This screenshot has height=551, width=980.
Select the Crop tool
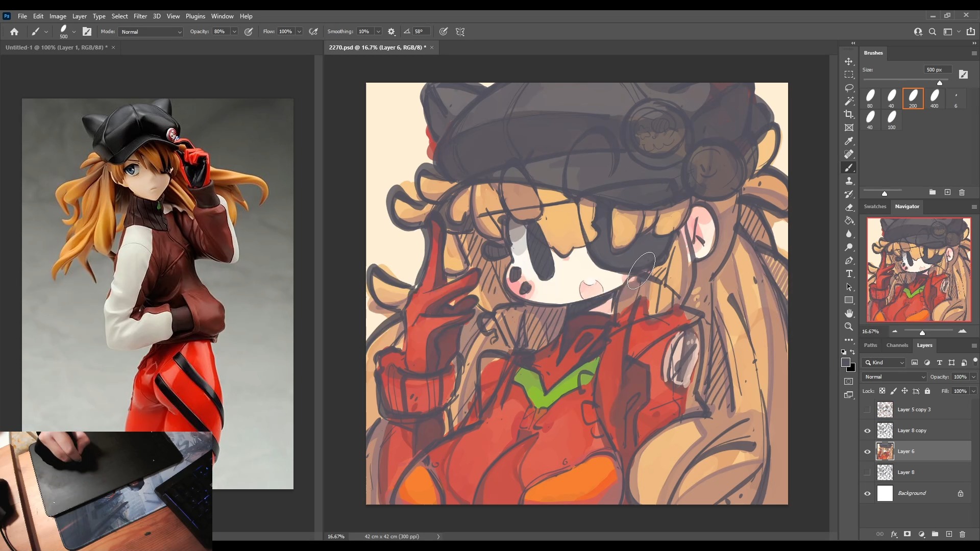849,115
